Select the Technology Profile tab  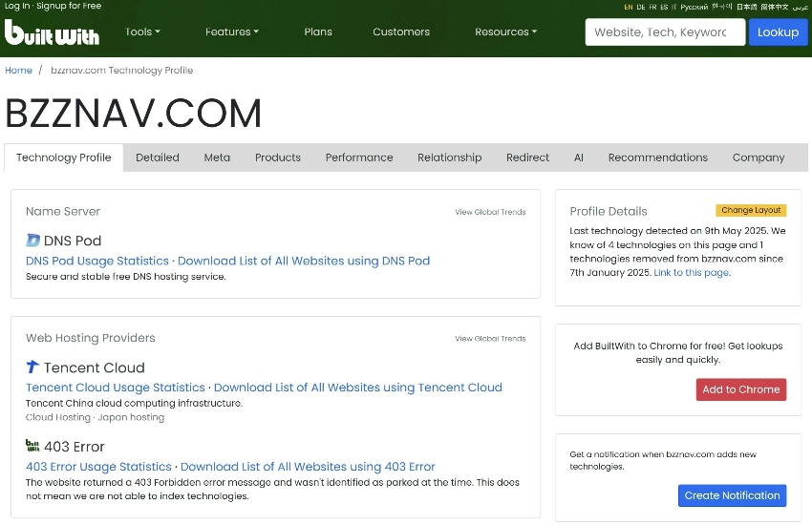64,157
